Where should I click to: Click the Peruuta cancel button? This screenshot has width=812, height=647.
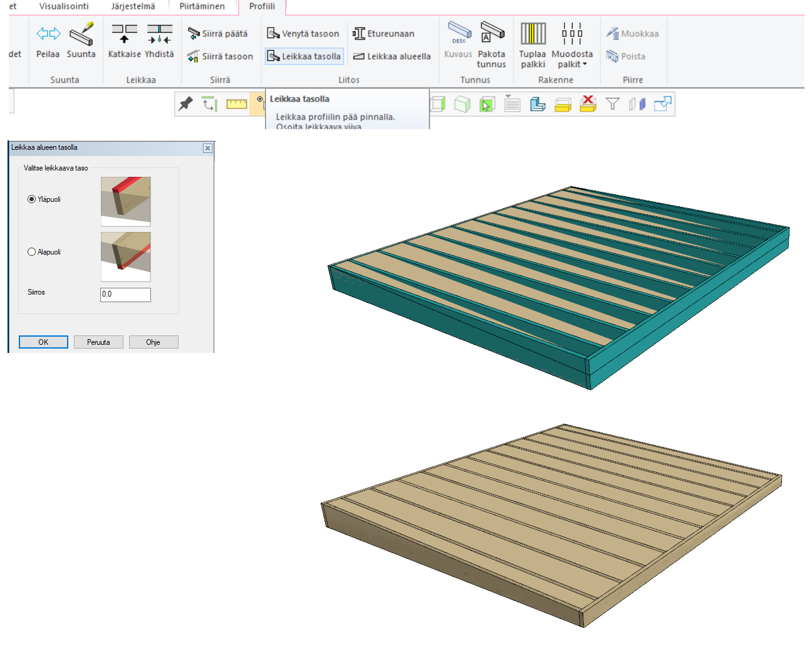[98, 342]
